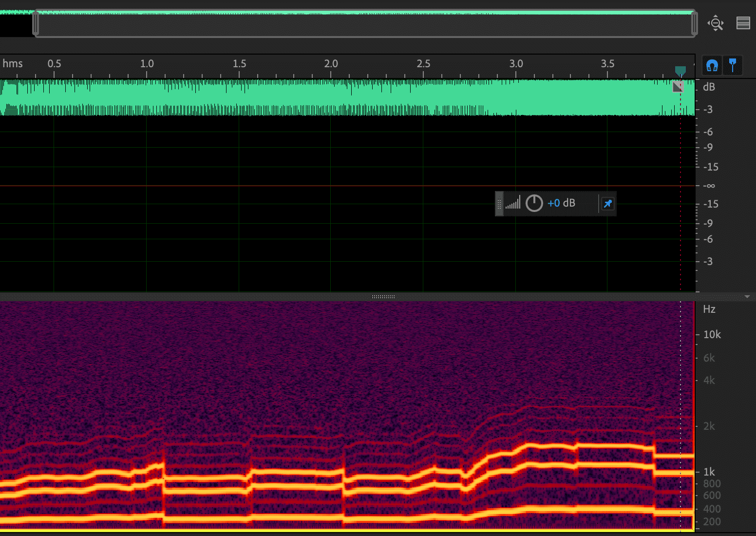
Task: Toggle the blue marker pin button
Action: pos(732,65)
